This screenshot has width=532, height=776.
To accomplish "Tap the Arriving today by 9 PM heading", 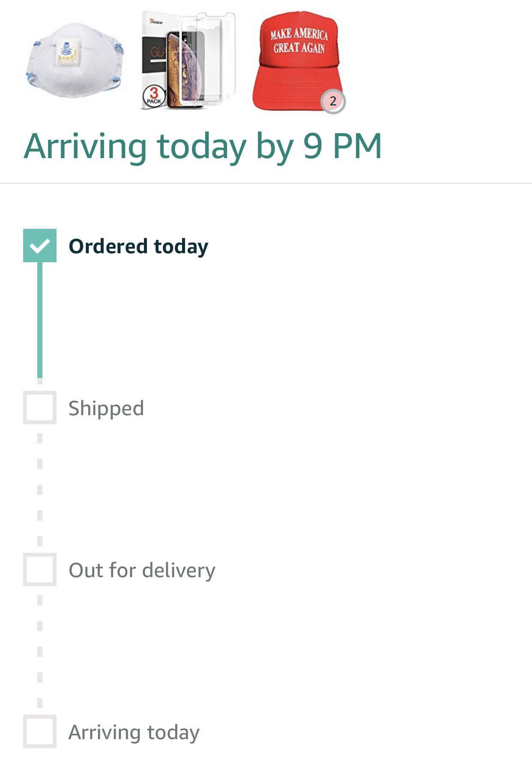I will (203, 147).
